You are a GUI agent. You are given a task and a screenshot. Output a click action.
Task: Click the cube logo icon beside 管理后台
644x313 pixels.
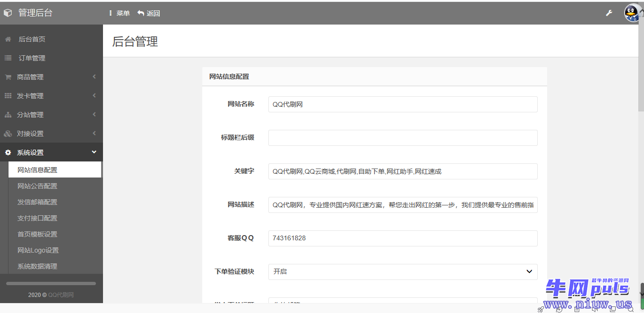[x=8, y=13]
